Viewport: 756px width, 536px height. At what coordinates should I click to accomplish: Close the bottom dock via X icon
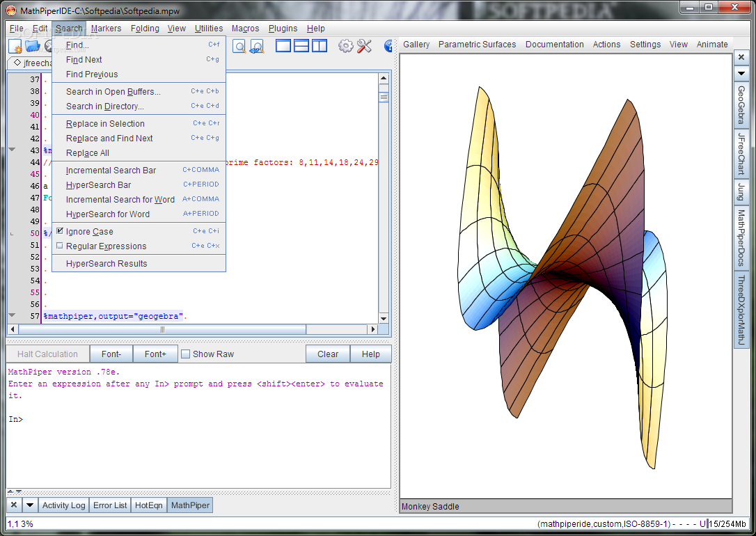14,505
